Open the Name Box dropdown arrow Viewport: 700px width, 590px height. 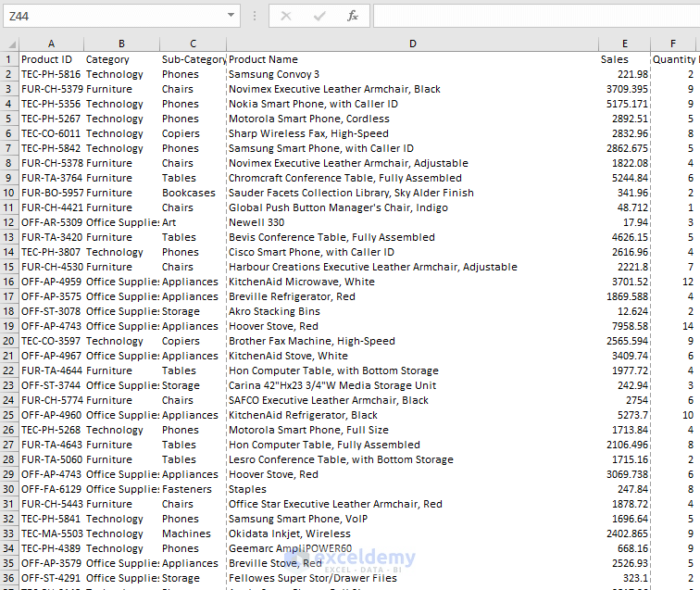coord(231,15)
